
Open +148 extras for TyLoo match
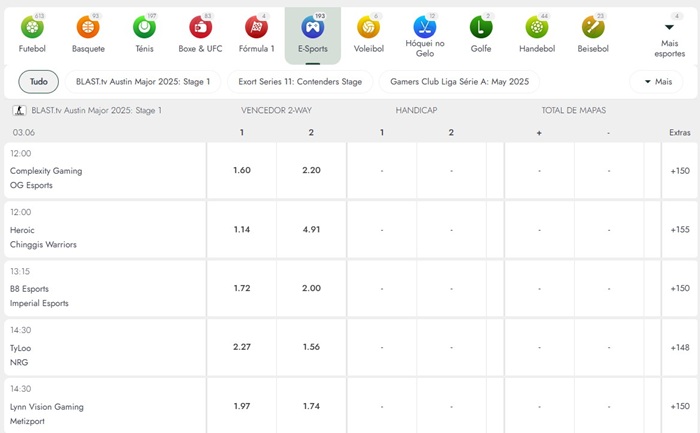point(680,347)
